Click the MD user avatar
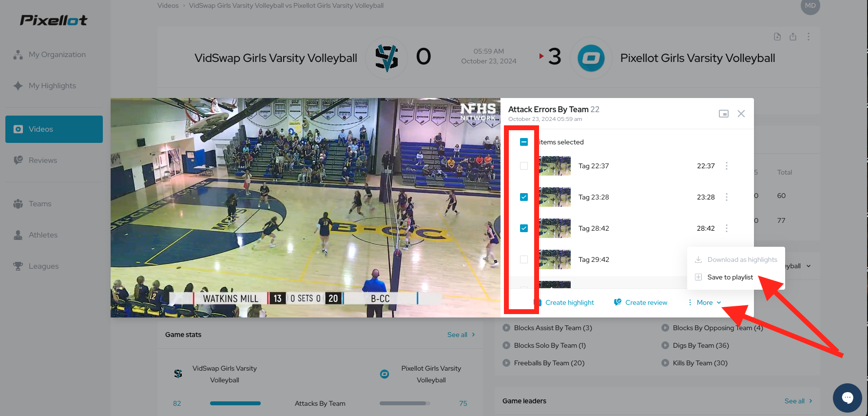 (810, 5)
